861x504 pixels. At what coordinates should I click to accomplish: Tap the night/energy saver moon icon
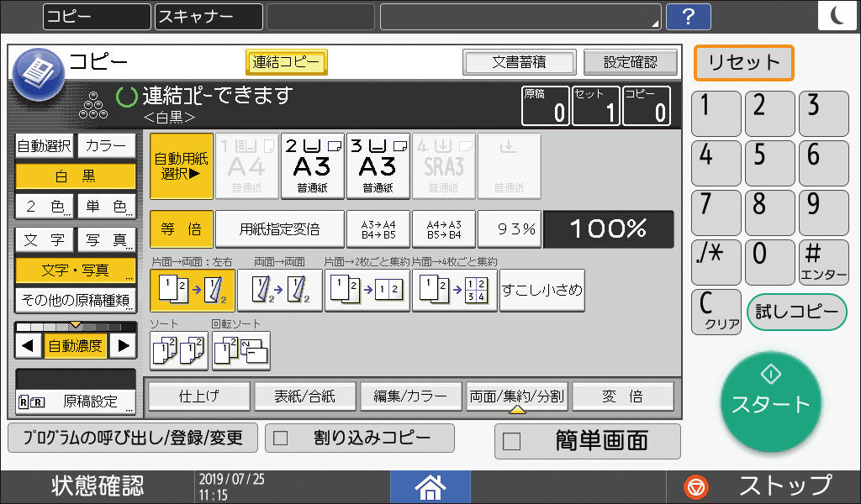[837, 13]
